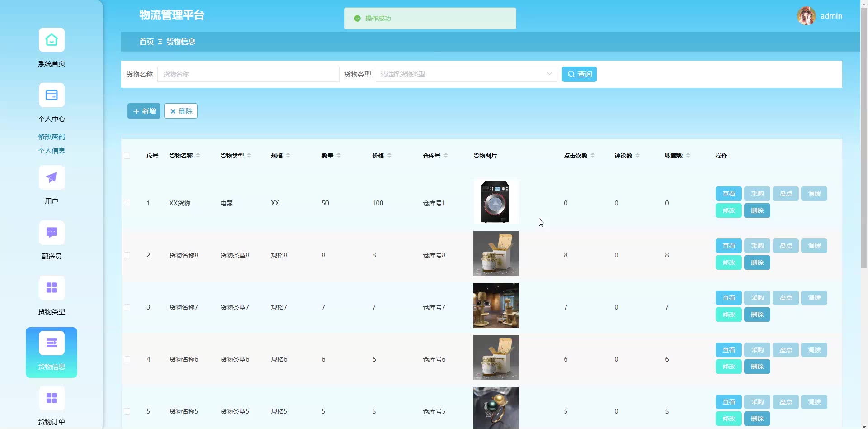Click the 货物信息 sidebar icon

click(52, 343)
